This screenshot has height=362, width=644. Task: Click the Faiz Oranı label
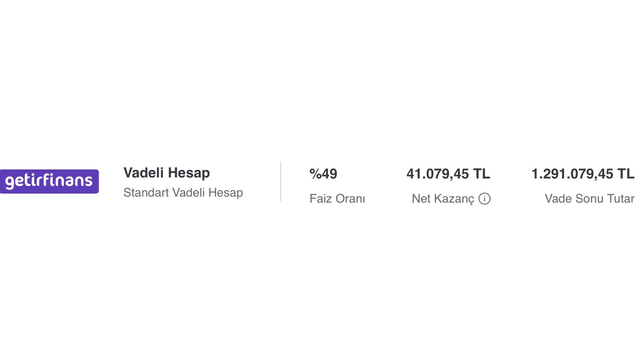tap(337, 199)
